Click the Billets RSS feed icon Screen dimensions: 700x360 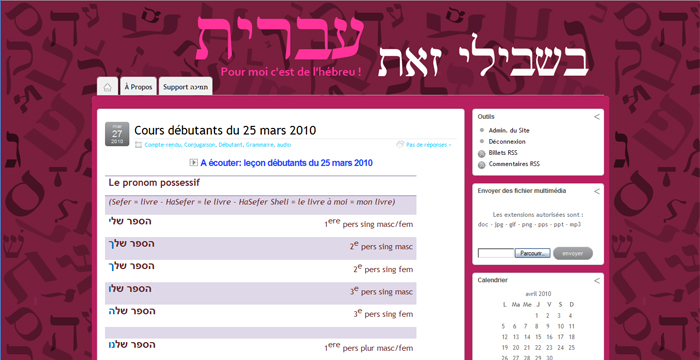(482, 153)
